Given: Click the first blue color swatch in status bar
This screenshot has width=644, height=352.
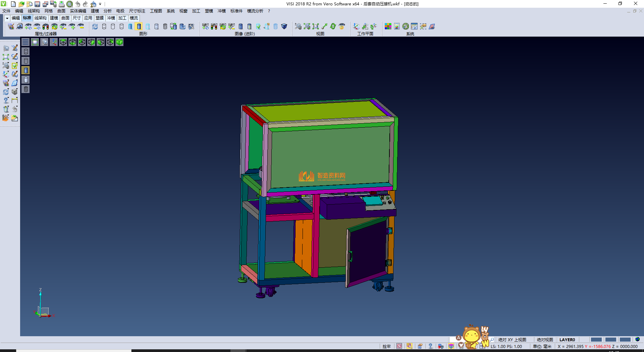Looking at the screenshot, I should 596,340.
